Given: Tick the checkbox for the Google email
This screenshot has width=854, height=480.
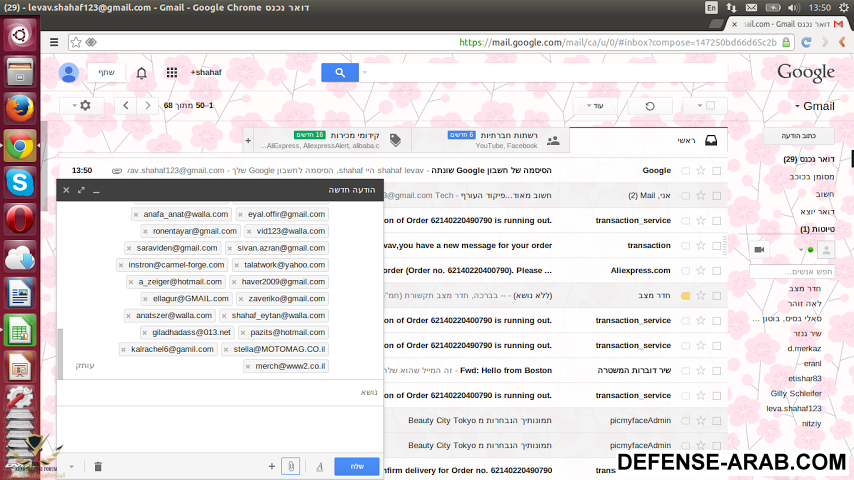Looking at the screenshot, I should point(716,171).
